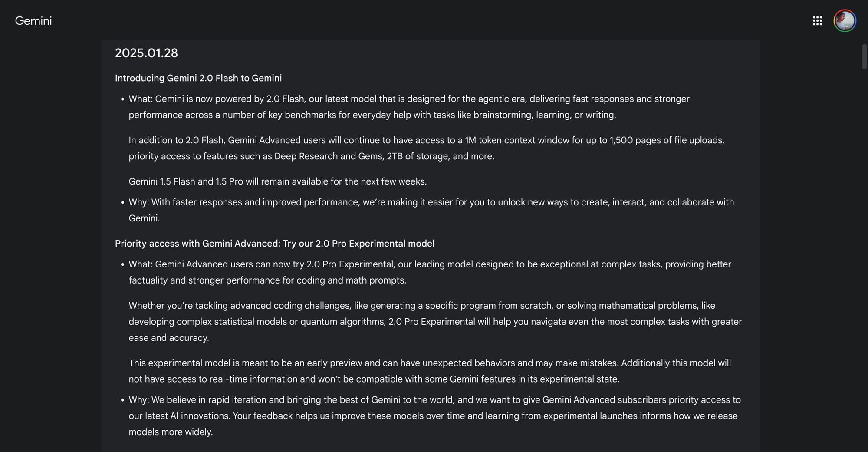Click the Gemini 1.5 Flash availability paragraph
868x452 pixels.
tap(277, 181)
